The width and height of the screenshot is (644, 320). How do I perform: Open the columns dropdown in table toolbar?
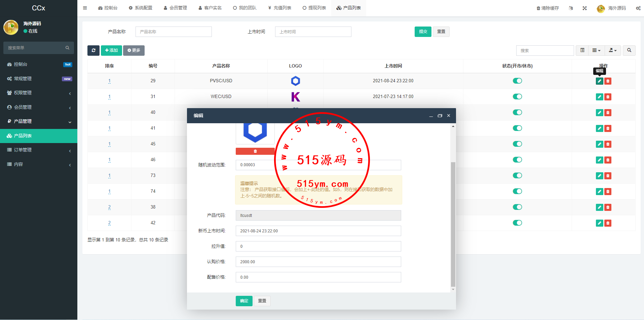(x=596, y=50)
